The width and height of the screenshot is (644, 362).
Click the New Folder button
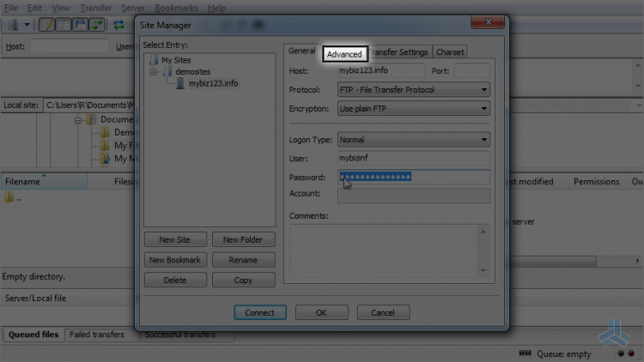tap(243, 239)
